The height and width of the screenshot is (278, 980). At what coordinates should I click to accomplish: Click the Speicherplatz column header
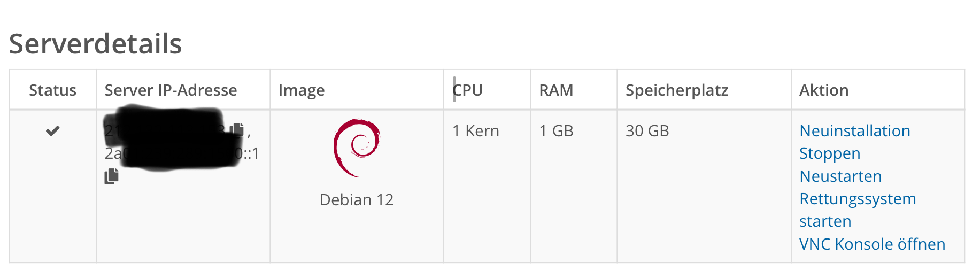[x=677, y=90]
